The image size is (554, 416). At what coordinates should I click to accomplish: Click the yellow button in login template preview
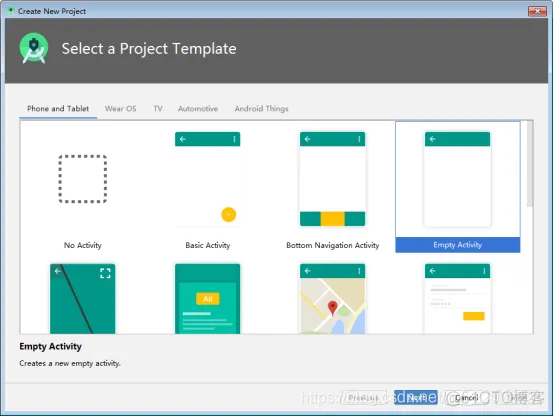pyautogui.click(x=473, y=316)
